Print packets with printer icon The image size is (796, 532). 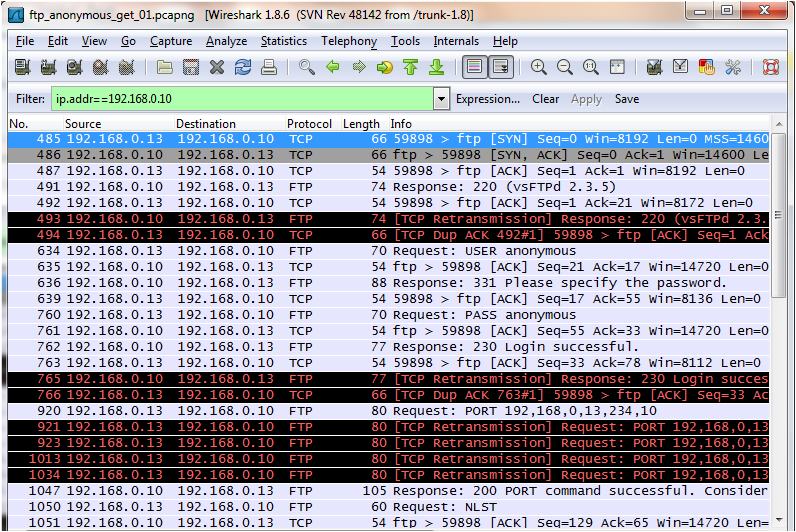[269, 67]
